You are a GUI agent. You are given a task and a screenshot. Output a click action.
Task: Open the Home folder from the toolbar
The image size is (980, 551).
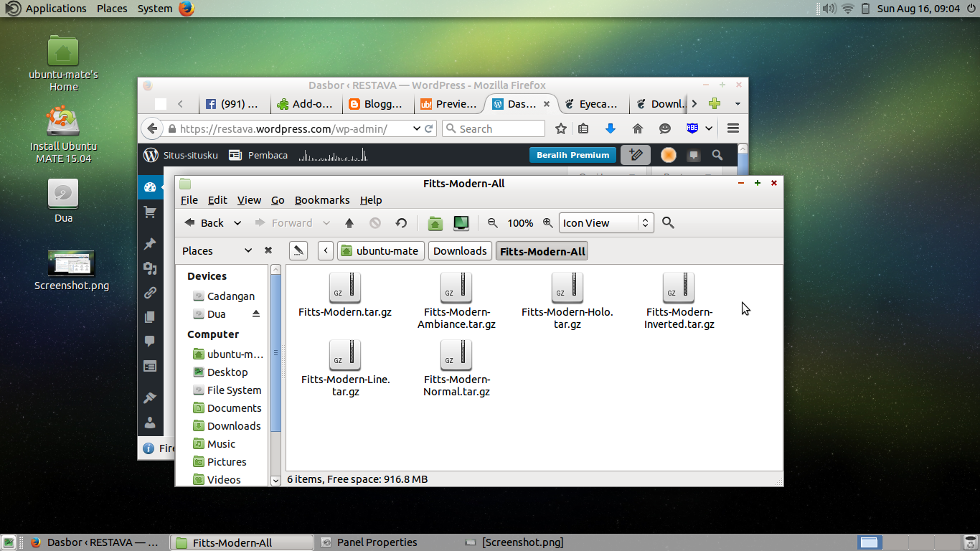coord(435,223)
